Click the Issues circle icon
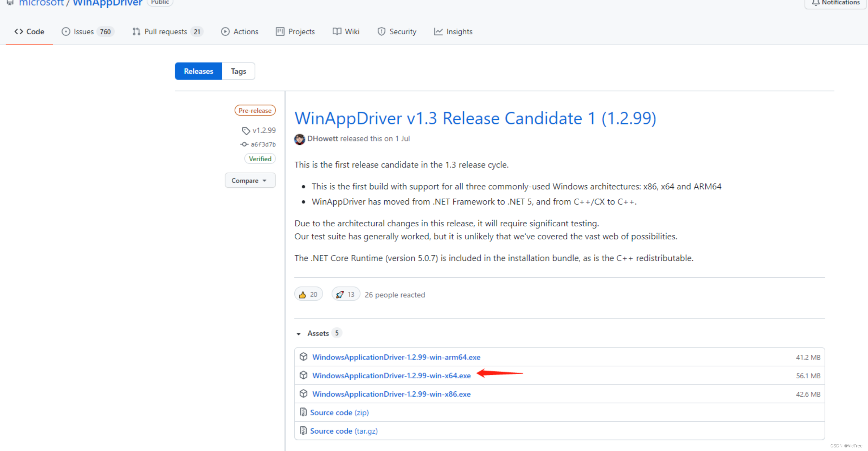 (x=66, y=31)
